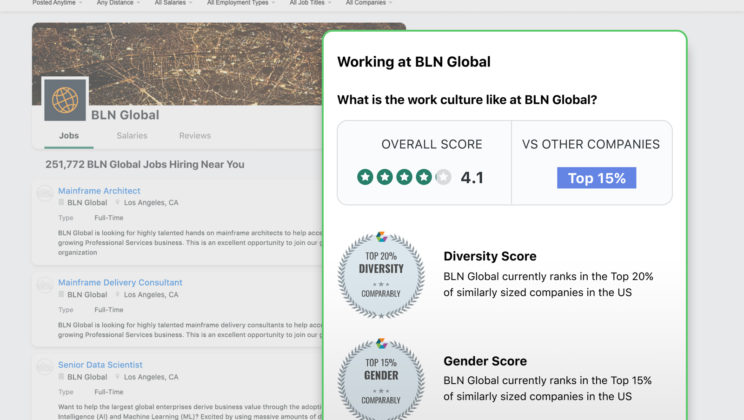Click company icon beside Mainframe Delivery Consultant

click(x=45, y=285)
